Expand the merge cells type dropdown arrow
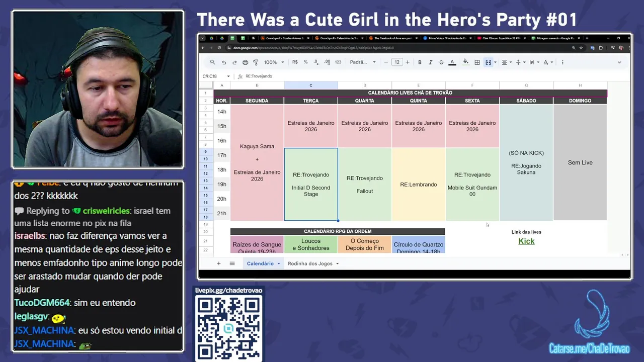This screenshot has width=644, height=362. [x=495, y=62]
